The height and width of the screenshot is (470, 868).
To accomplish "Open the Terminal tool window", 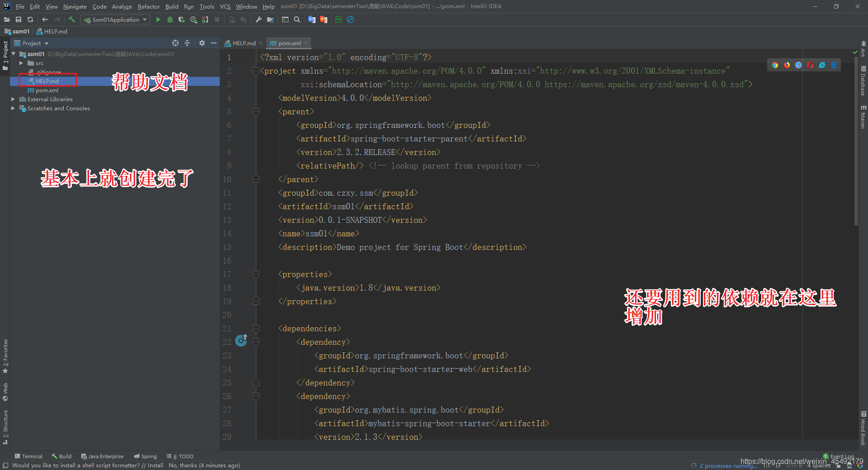I will click(28, 456).
